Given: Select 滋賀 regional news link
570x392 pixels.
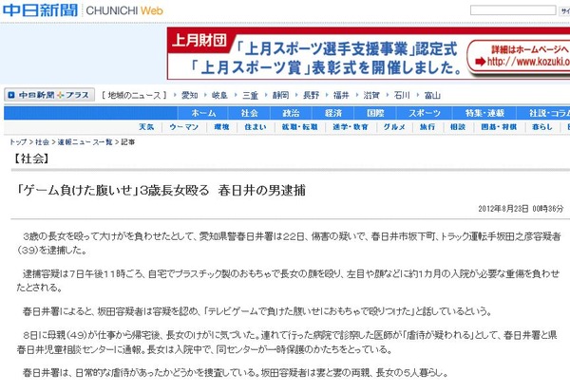Looking at the screenshot, I should coord(371,95).
